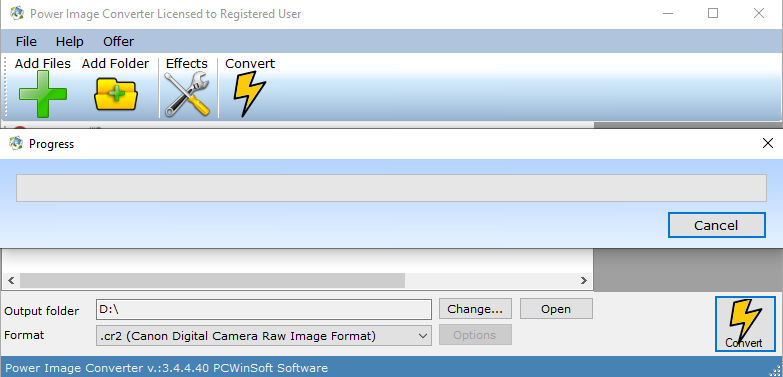The height and width of the screenshot is (377, 783).
Task: Open Effects via wrench and screwdriver icon
Action: [187, 94]
